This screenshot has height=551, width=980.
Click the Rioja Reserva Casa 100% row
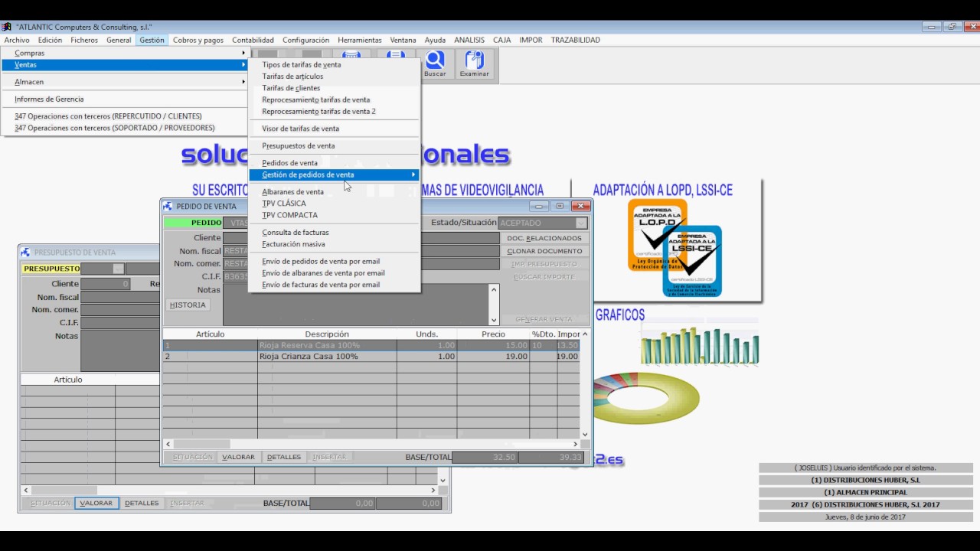click(371, 345)
